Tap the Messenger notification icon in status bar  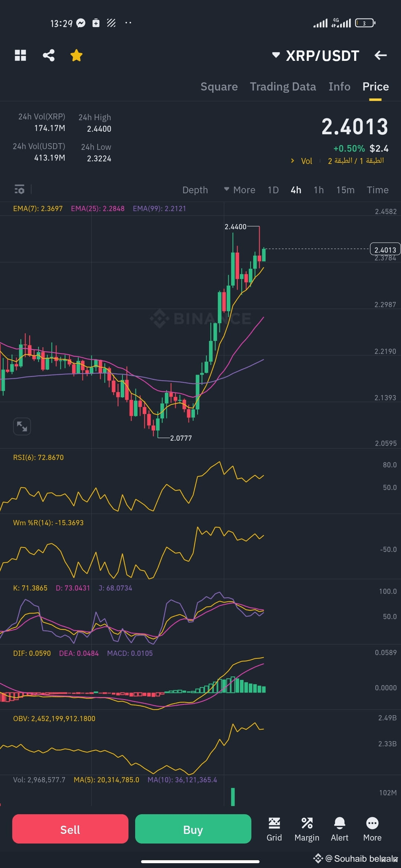tap(81, 23)
